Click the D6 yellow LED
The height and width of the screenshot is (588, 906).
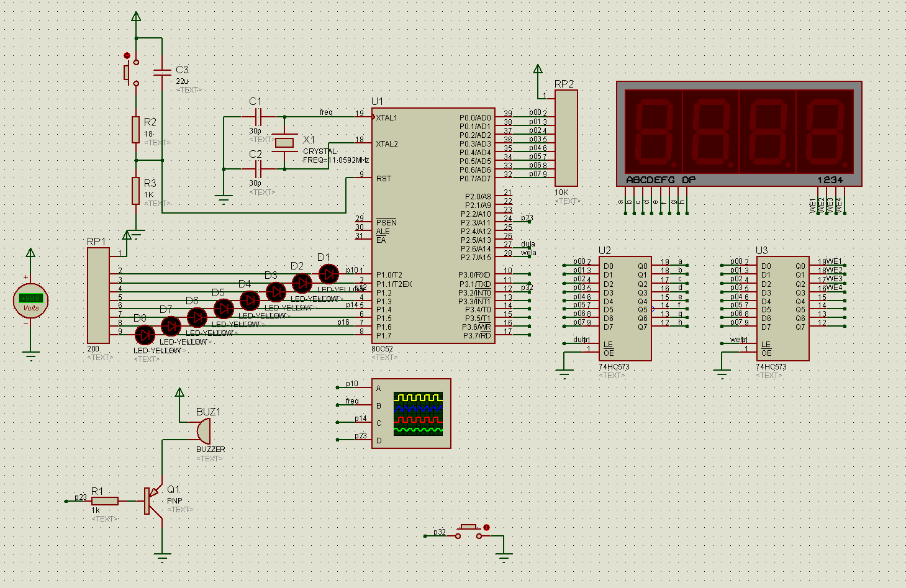[197, 317]
